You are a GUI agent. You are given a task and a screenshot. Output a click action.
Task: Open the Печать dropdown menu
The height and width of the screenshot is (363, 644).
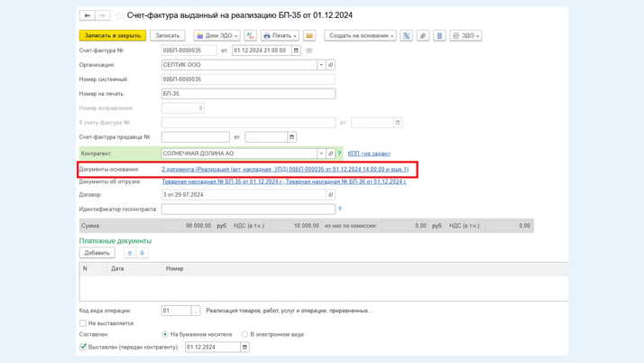pyautogui.click(x=280, y=36)
